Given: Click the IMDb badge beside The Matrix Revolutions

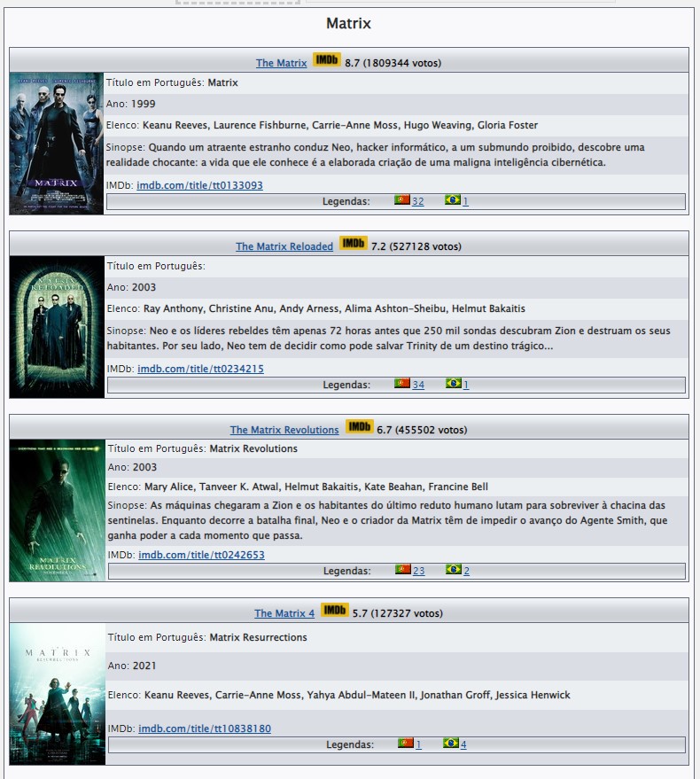Looking at the screenshot, I should click(359, 427).
